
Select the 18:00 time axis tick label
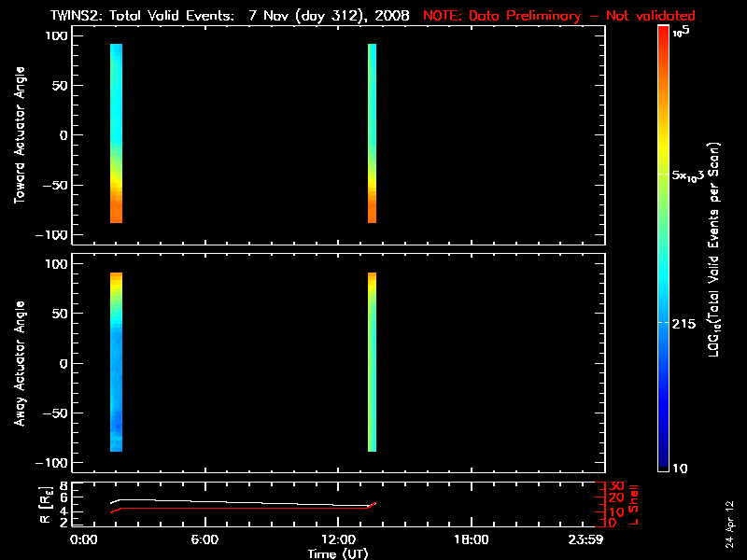(471, 539)
